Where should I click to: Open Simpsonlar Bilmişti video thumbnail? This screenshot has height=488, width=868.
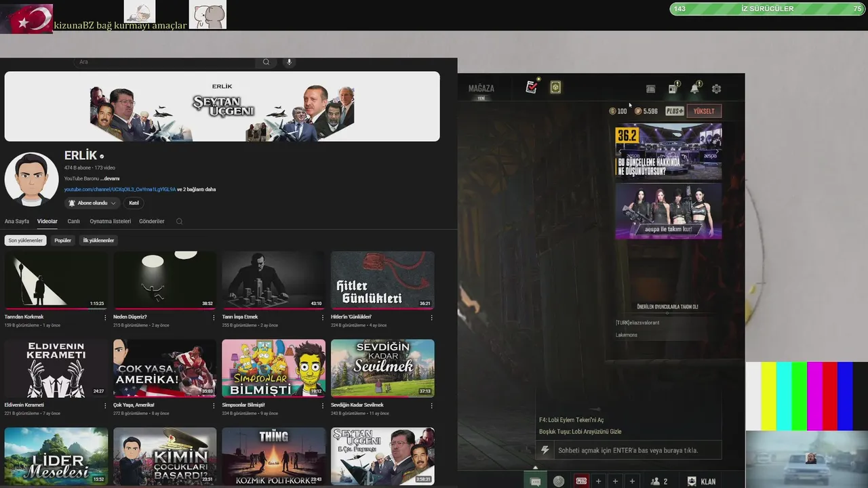273,368
